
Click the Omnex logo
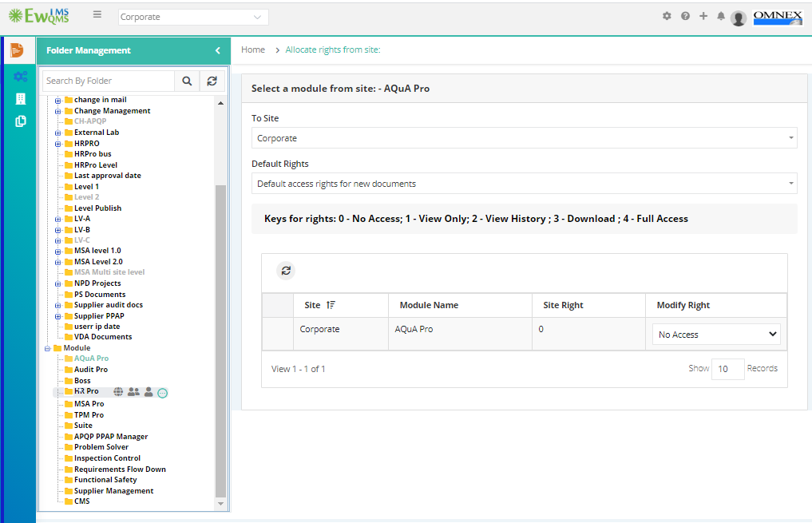click(x=778, y=18)
